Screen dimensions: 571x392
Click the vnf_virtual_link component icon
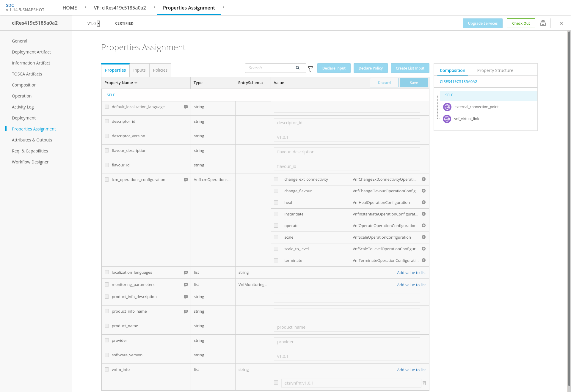click(447, 119)
